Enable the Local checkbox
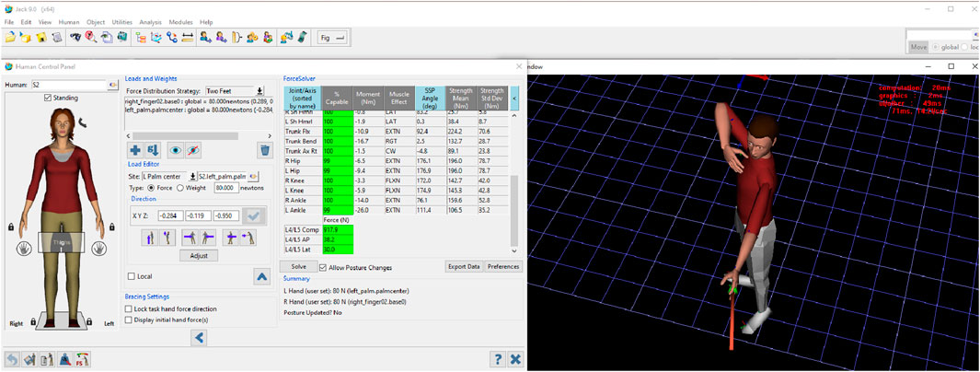Screen dimensions: 980x372 click(132, 276)
